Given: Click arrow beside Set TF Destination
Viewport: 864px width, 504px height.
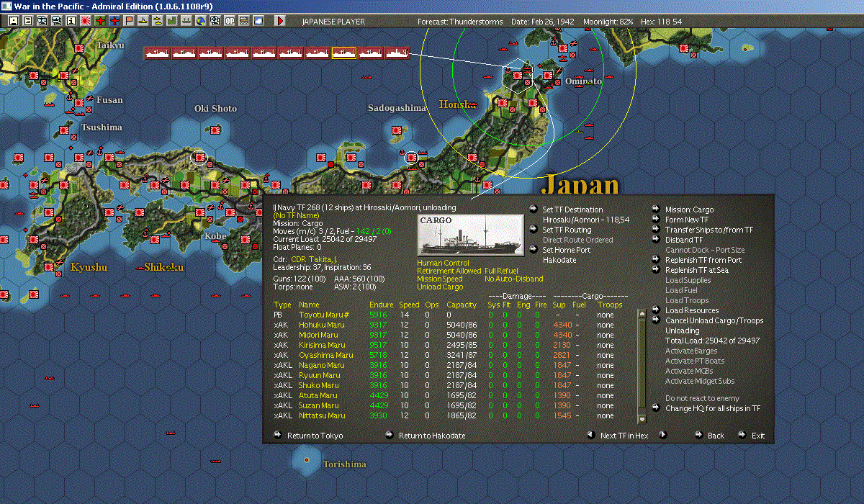Looking at the screenshot, I should click(533, 209).
